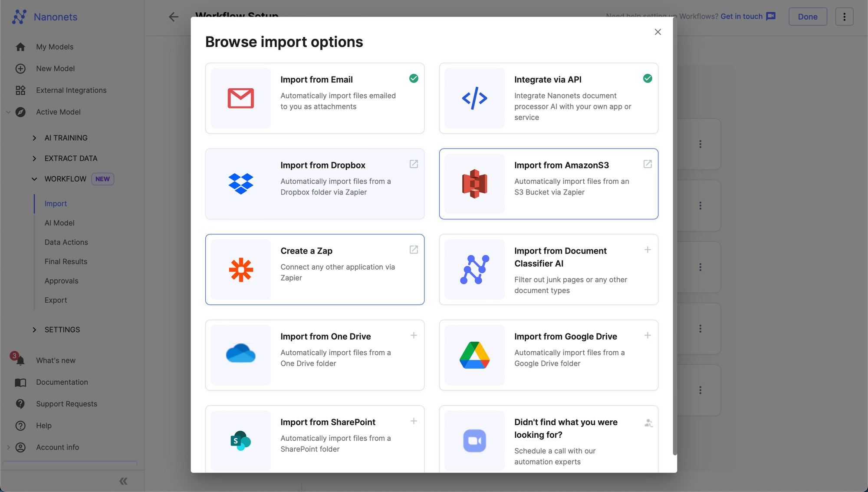This screenshot has height=492, width=868.
Task: Click the Get in touch link
Action: 741,17
